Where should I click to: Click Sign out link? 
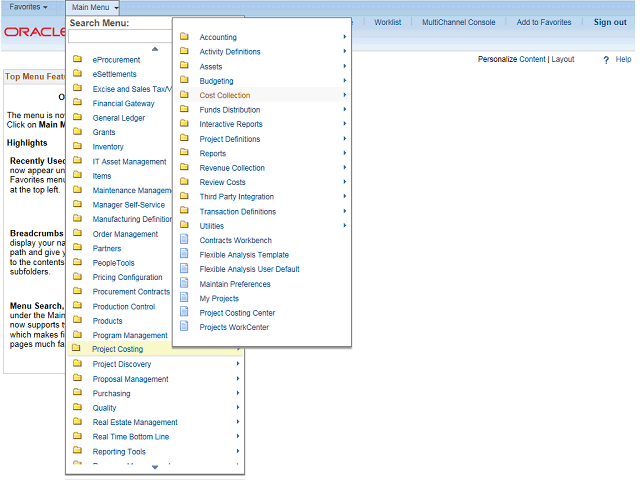click(x=610, y=22)
